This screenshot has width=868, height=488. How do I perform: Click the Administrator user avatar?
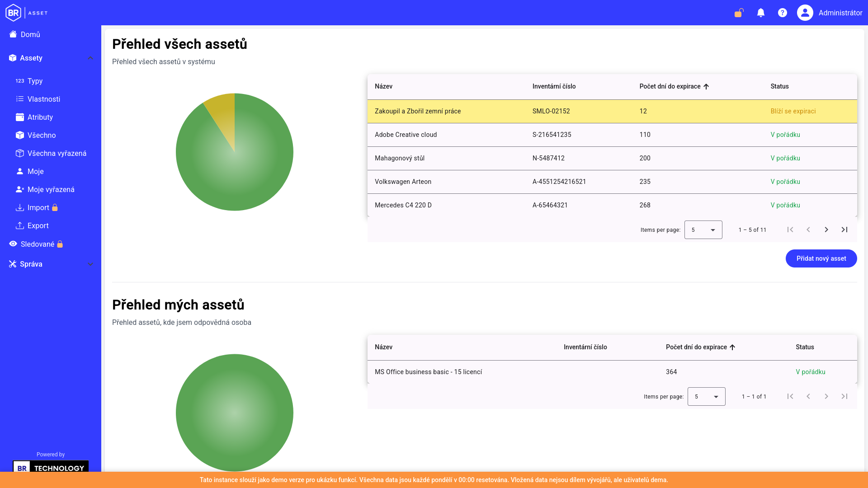[x=805, y=13]
